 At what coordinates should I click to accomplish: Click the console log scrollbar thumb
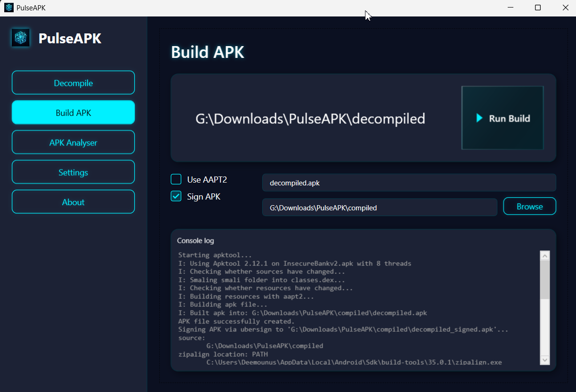(x=545, y=280)
